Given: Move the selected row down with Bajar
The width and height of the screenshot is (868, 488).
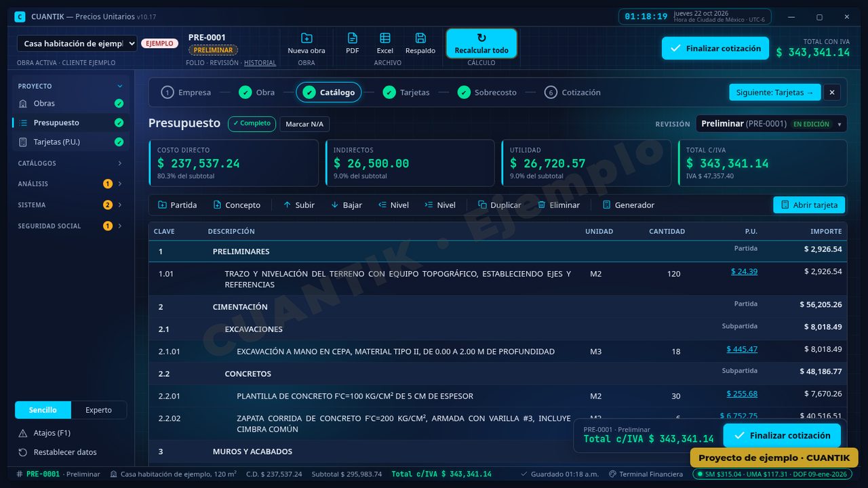Looking at the screenshot, I should [x=347, y=205].
